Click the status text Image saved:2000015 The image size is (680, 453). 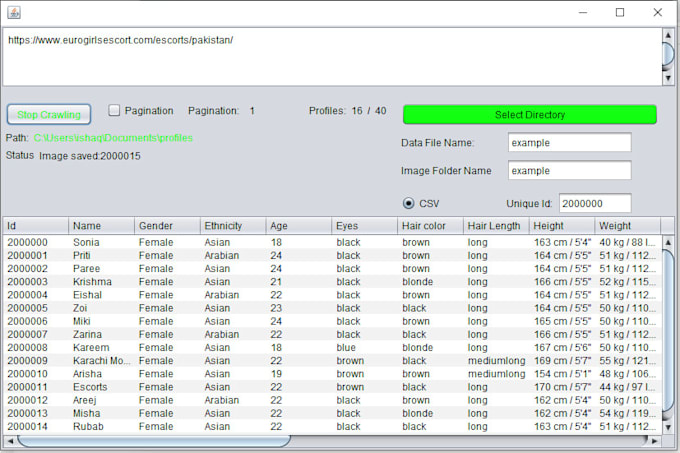pos(90,156)
